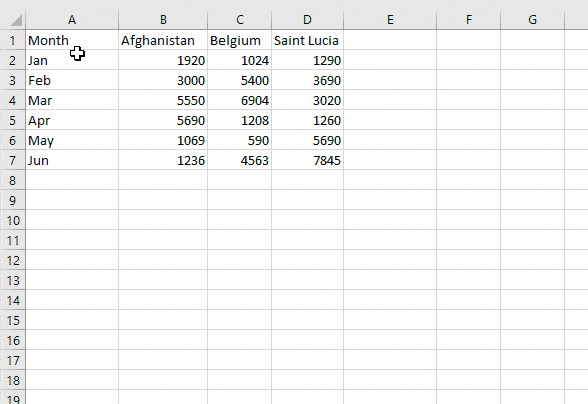The width and height of the screenshot is (588, 404).
Task: Select the Apr cell
Action: [x=72, y=120]
